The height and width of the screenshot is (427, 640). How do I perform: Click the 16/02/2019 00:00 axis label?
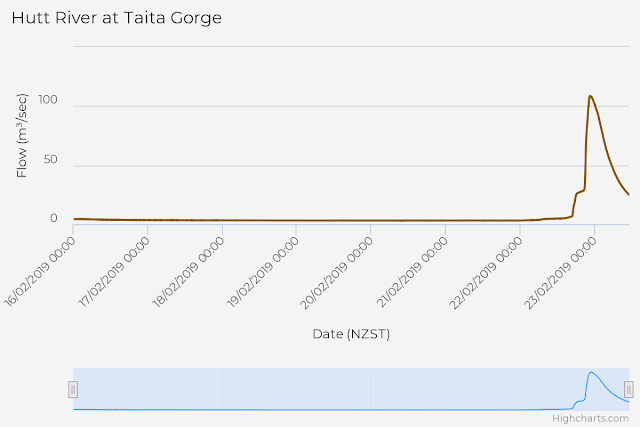tap(40, 271)
